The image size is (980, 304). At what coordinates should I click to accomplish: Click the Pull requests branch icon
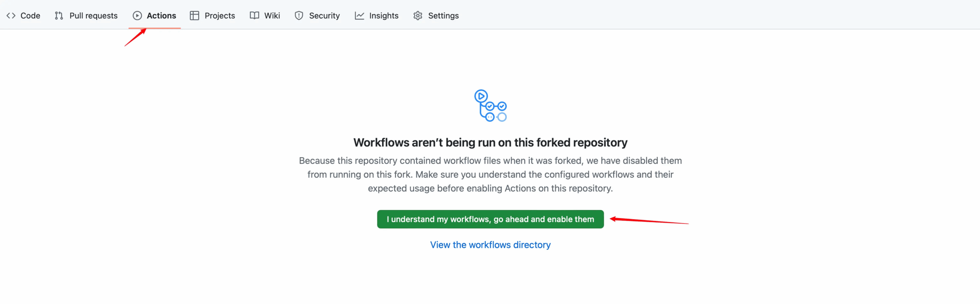[x=59, y=16]
